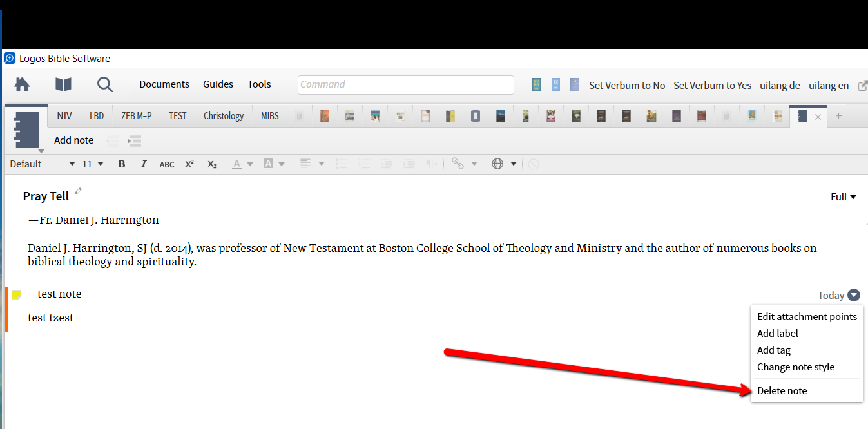868x429 pixels.
Task: Edit the Pray Tell title pencil icon
Action: point(79,191)
